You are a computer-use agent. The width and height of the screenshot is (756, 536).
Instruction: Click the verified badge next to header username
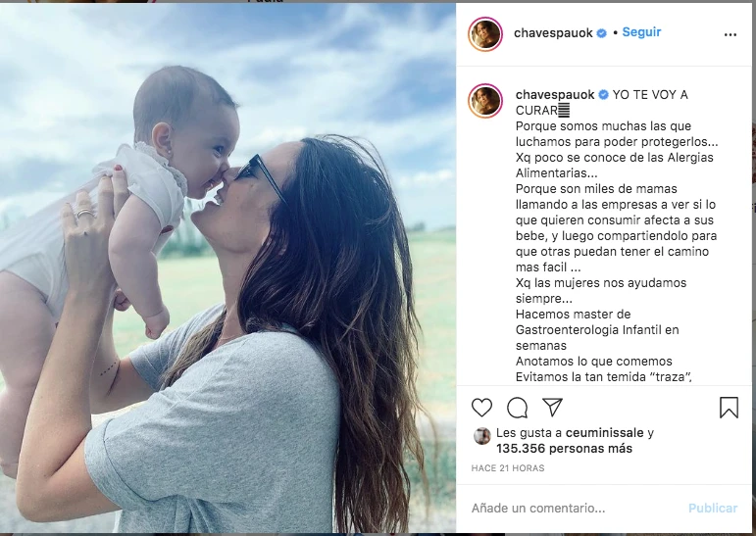tap(601, 33)
